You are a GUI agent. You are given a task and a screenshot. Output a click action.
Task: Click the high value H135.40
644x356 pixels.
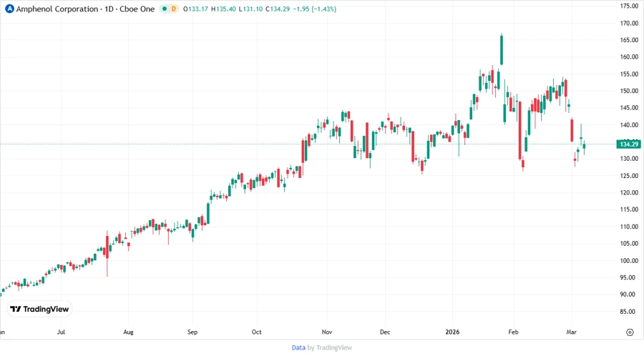[223, 9]
